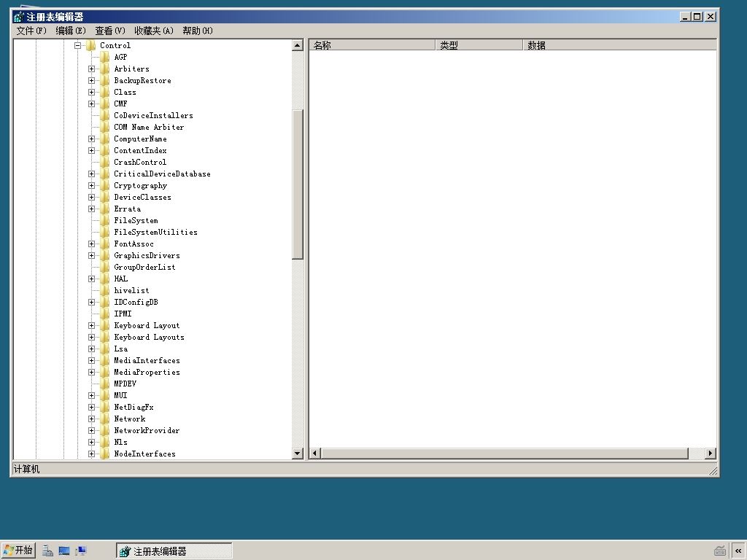
Task: Select the Keyboard Layout key
Action: (147, 325)
